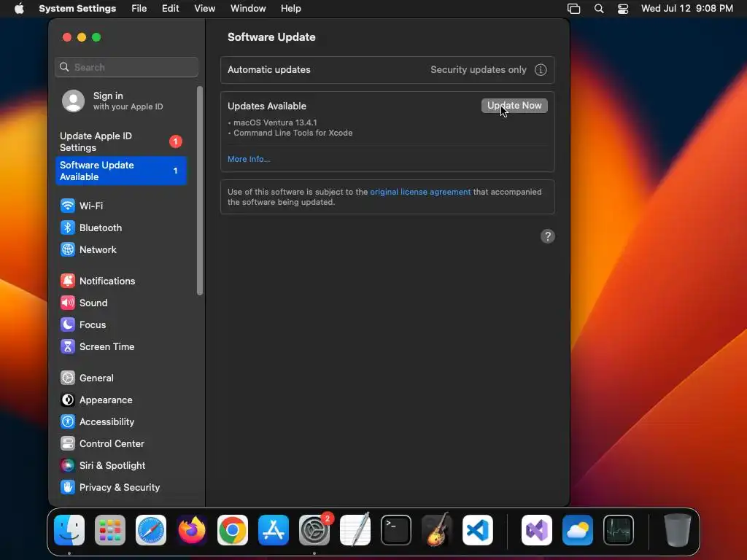Open the cloud weather app in Dock
Image resolution: width=747 pixels, height=560 pixels.
(578, 529)
